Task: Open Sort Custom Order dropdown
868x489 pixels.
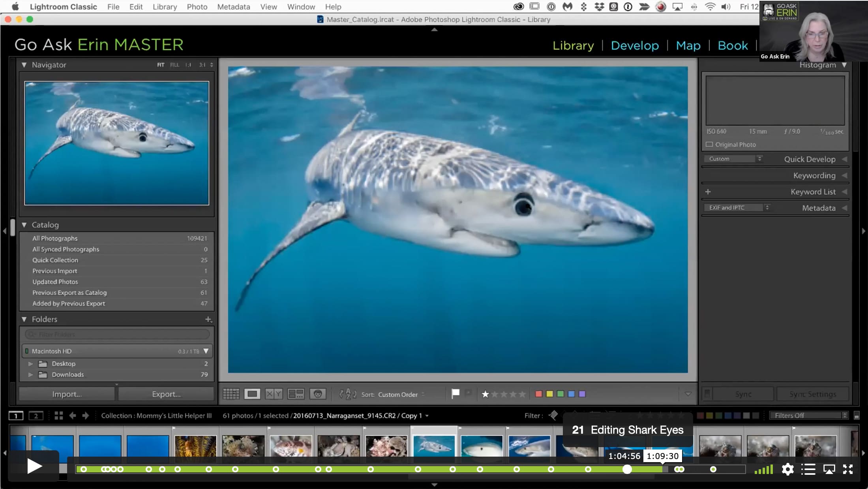Action: (x=401, y=394)
